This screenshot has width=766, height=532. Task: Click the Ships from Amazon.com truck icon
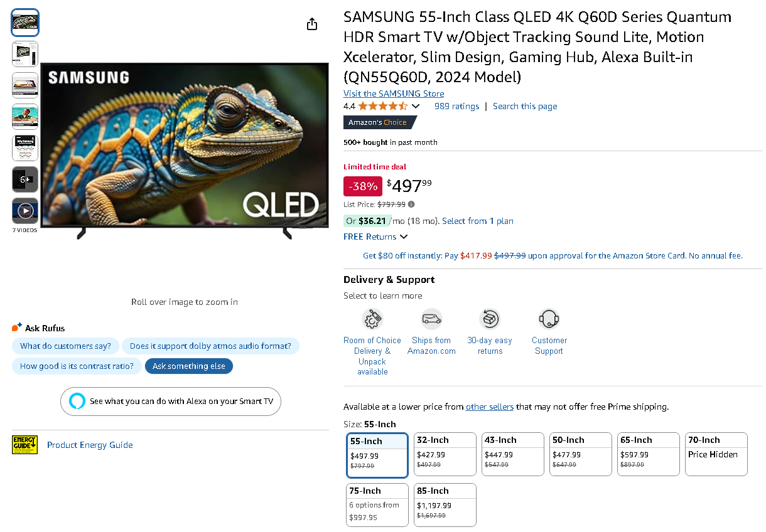click(x=431, y=319)
